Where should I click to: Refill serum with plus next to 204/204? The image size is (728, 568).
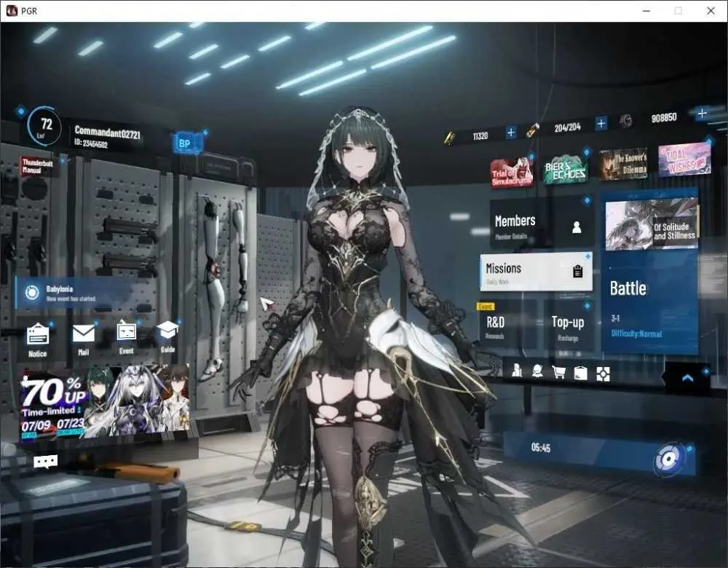coord(601,123)
